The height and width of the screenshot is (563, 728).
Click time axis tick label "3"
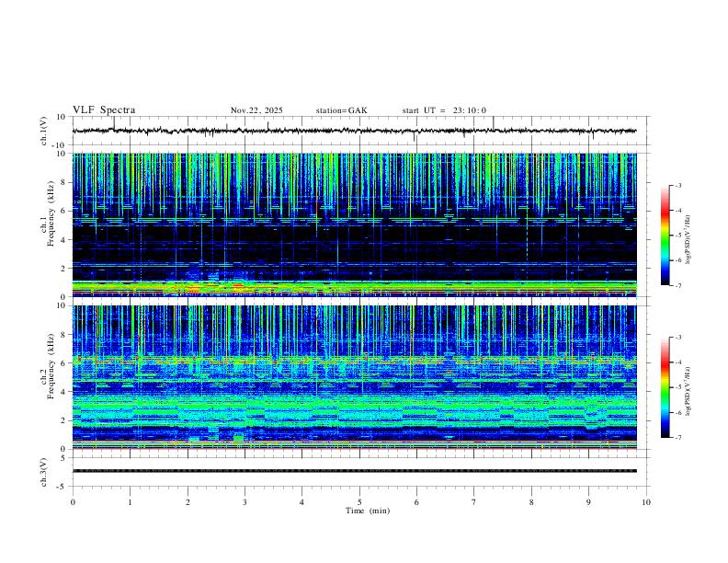coord(245,502)
